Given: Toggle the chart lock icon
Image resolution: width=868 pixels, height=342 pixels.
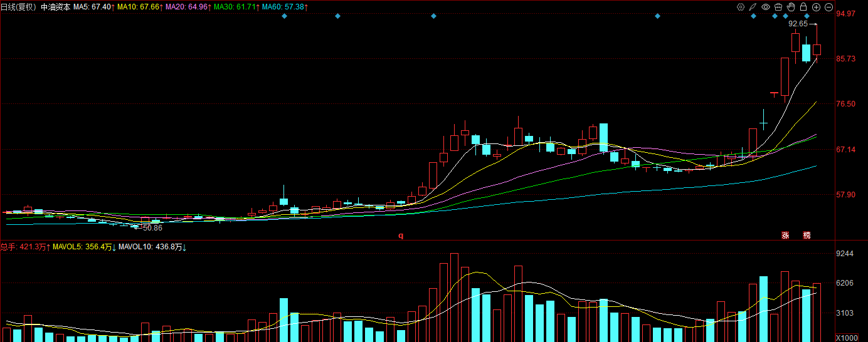Looking at the screenshot, I should pos(803,7).
